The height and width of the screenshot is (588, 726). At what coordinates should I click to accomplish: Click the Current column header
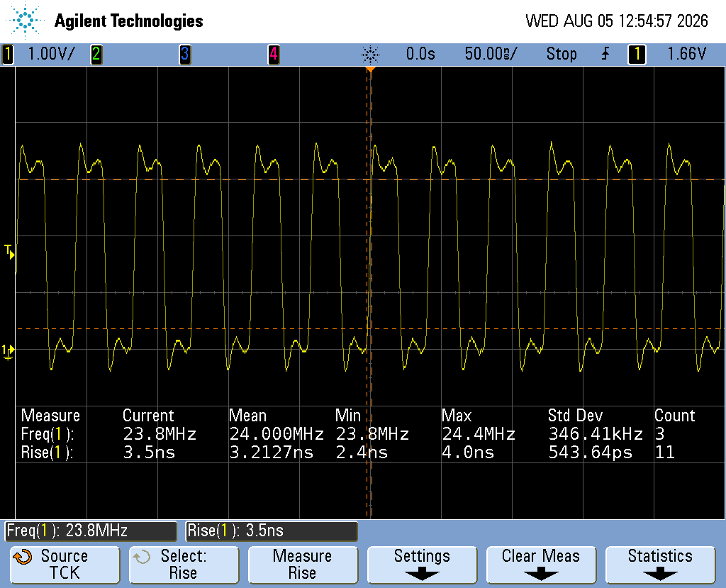point(148,415)
